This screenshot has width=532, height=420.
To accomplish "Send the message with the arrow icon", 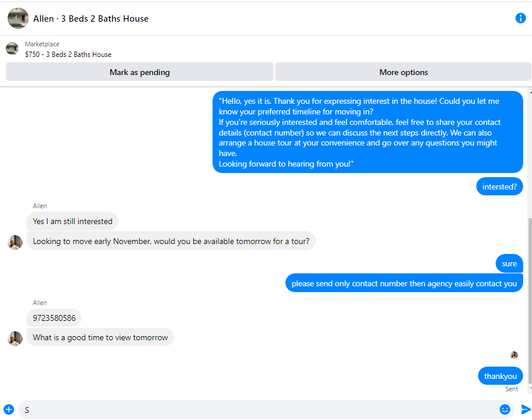I will [525, 409].
